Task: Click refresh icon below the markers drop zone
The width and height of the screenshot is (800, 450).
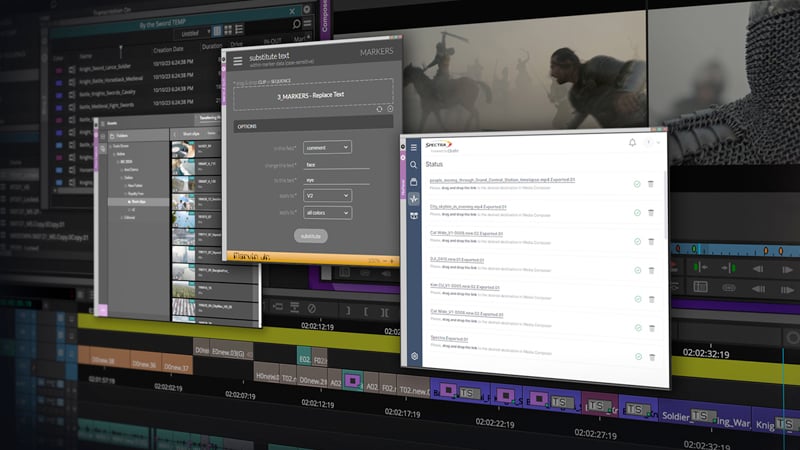Action: [378, 108]
